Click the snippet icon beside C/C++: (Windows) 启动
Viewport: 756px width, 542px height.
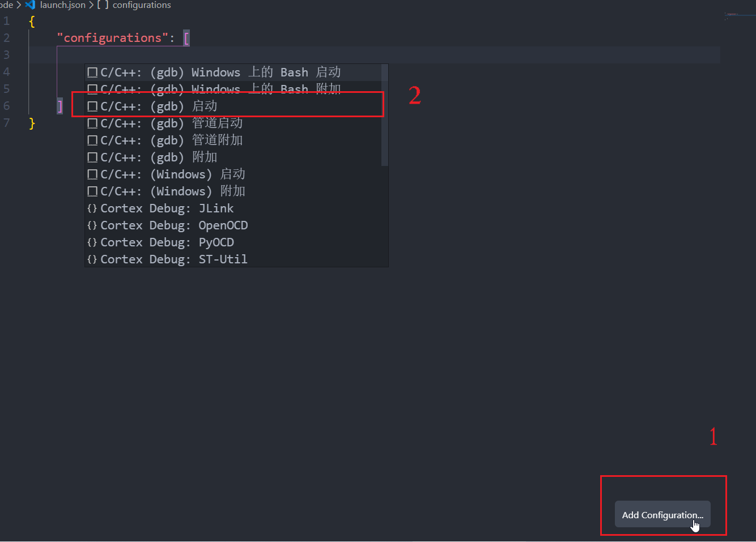pyautogui.click(x=92, y=174)
